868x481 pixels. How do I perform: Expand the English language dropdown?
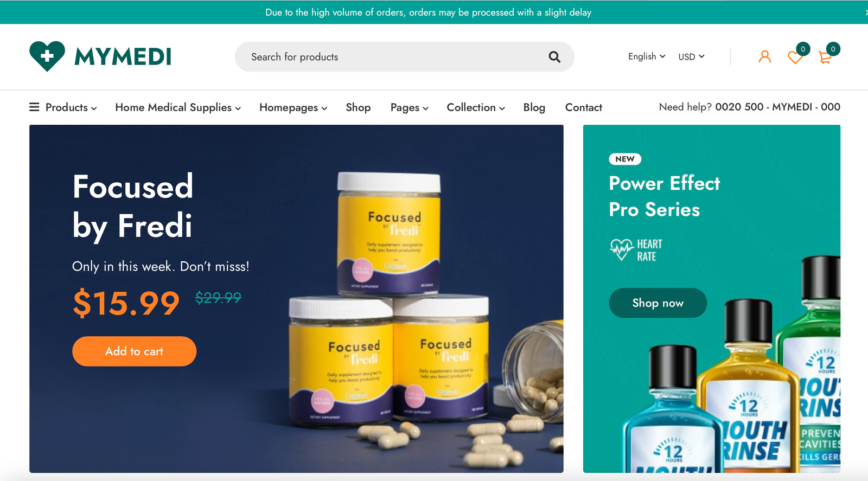(647, 56)
